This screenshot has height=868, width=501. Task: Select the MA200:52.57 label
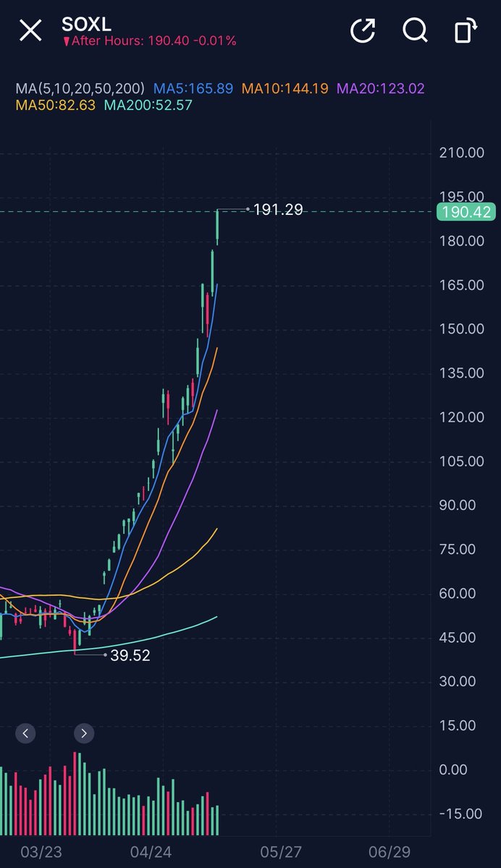(150, 105)
